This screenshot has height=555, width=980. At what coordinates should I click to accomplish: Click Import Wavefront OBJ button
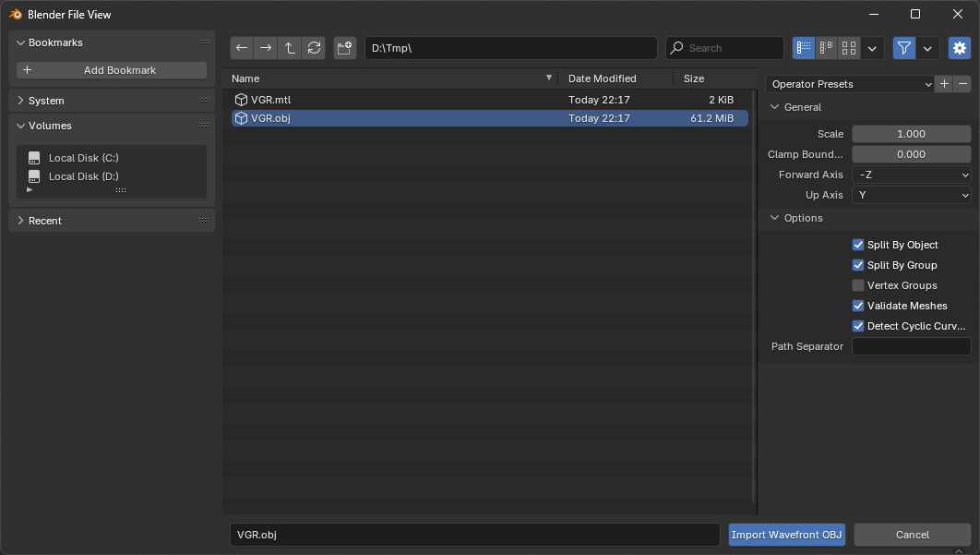pyautogui.click(x=786, y=534)
